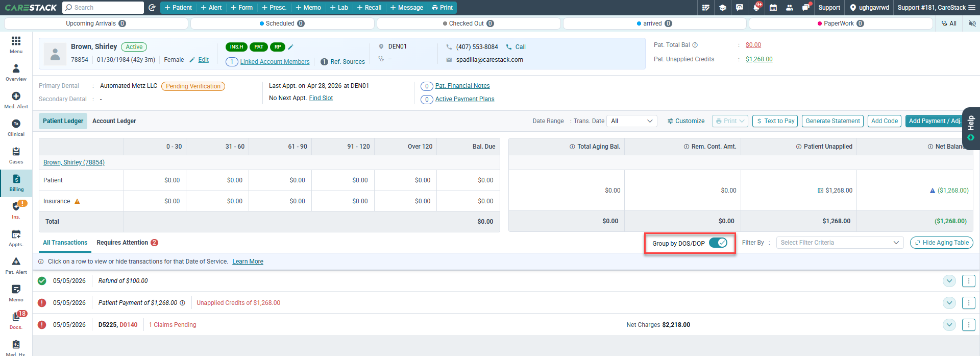The width and height of the screenshot is (980, 356).
Task: Open Docs. in the sidebar
Action: pyautogui.click(x=16, y=321)
